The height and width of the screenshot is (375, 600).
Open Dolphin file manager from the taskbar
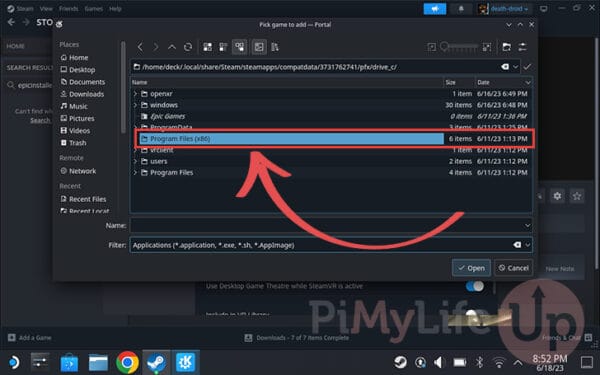click(x=98, y=362)
